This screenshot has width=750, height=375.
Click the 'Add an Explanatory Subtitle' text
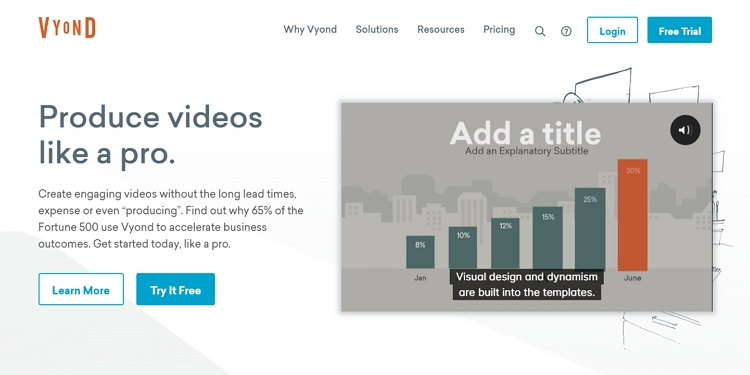pos(526,151)
